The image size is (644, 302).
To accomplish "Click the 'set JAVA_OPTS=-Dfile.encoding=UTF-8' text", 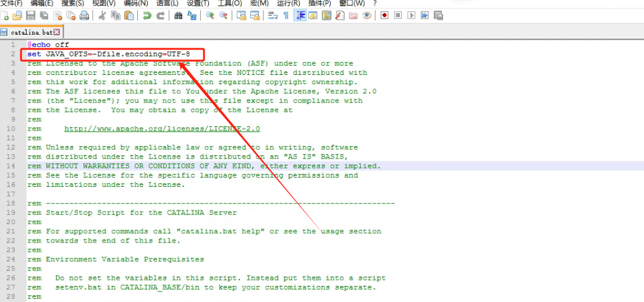I will click(109, 54).
